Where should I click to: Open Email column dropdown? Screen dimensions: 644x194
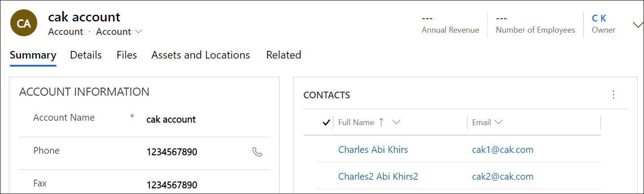[x=498, y=122]
